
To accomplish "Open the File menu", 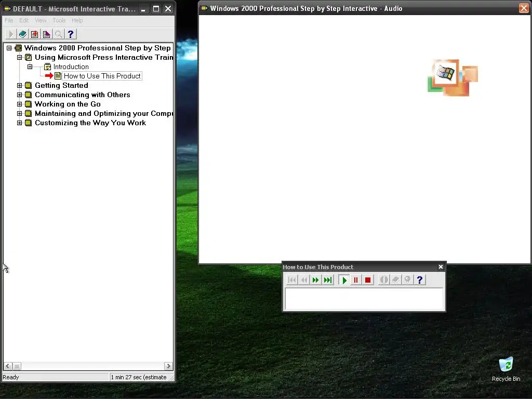I will pyautogui.click(x=9, y=20).
